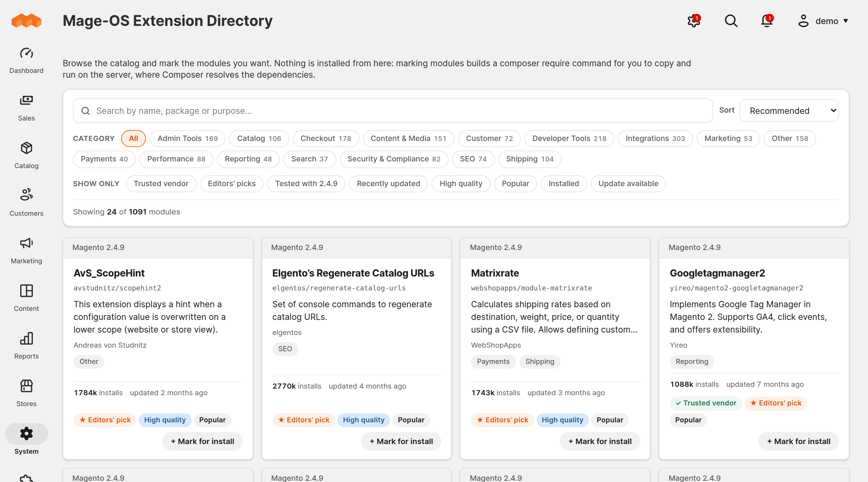Image resolution: width=868 pixels, height=482 pixels.
Task: Toggle the High quality filter chip
Action: tap(461, 183)
